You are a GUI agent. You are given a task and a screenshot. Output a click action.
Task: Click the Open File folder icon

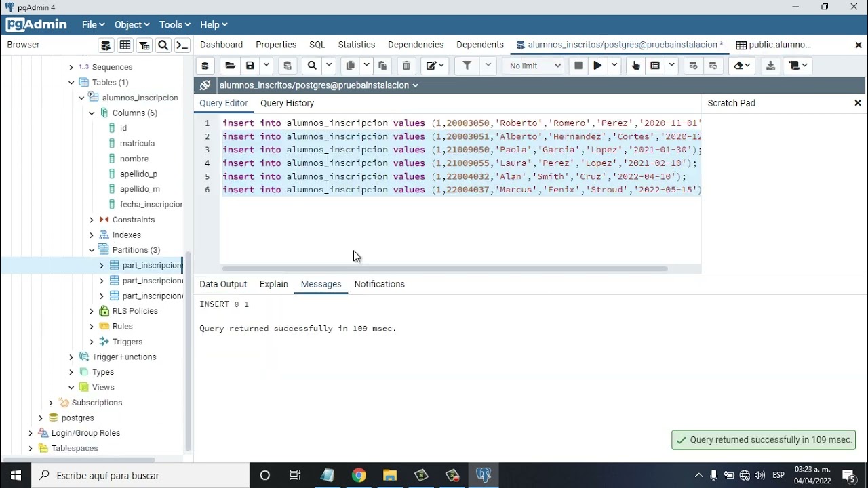click(230, 66)
